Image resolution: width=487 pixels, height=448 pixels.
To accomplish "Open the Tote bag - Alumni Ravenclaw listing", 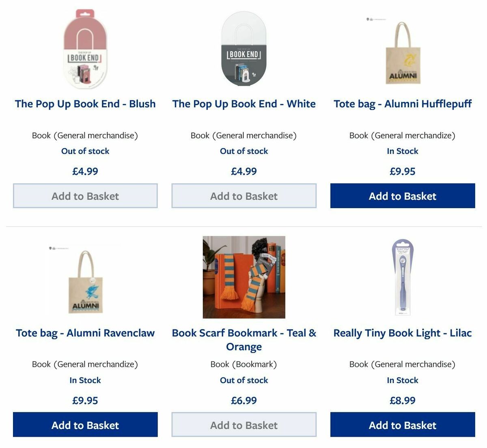I will point(85,333).
